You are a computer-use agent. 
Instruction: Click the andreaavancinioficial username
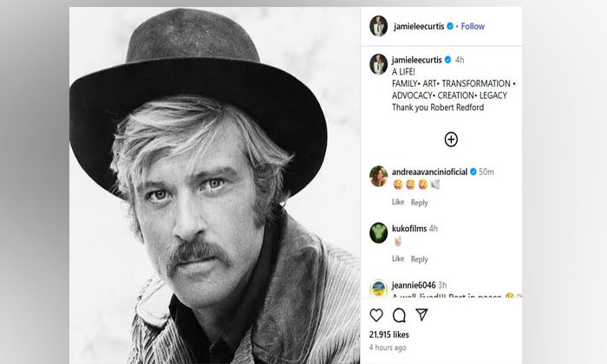[429, 172]
